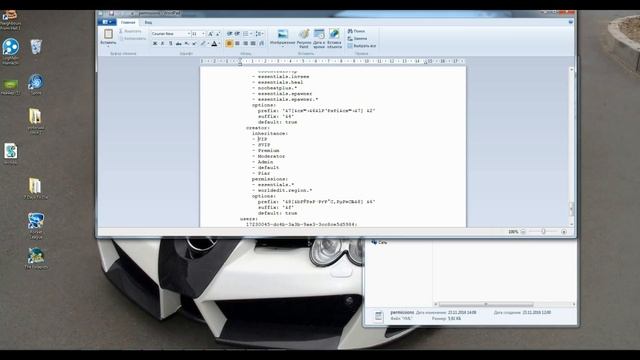Click the line spacing icon

coord(259,33)
